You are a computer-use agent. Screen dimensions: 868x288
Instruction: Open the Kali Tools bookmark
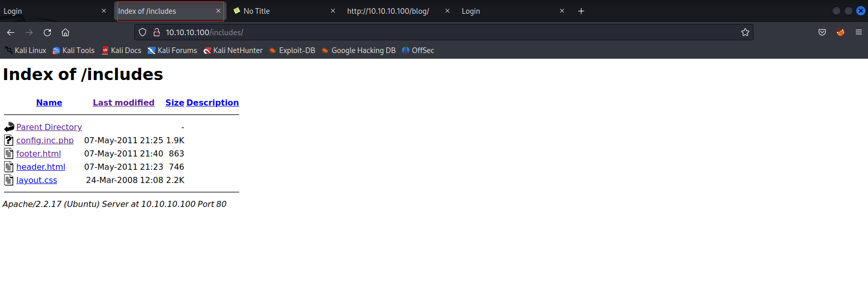(74, 50)
